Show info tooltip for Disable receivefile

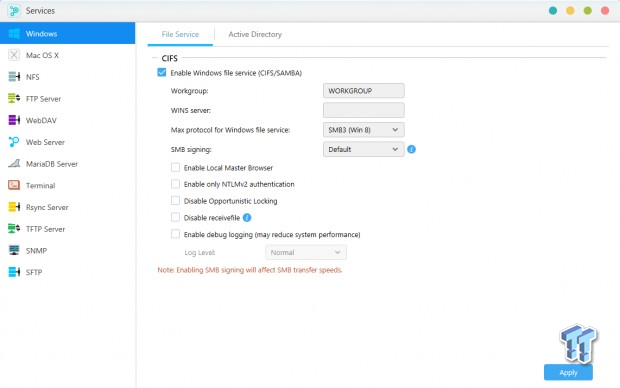pos(247,218)
